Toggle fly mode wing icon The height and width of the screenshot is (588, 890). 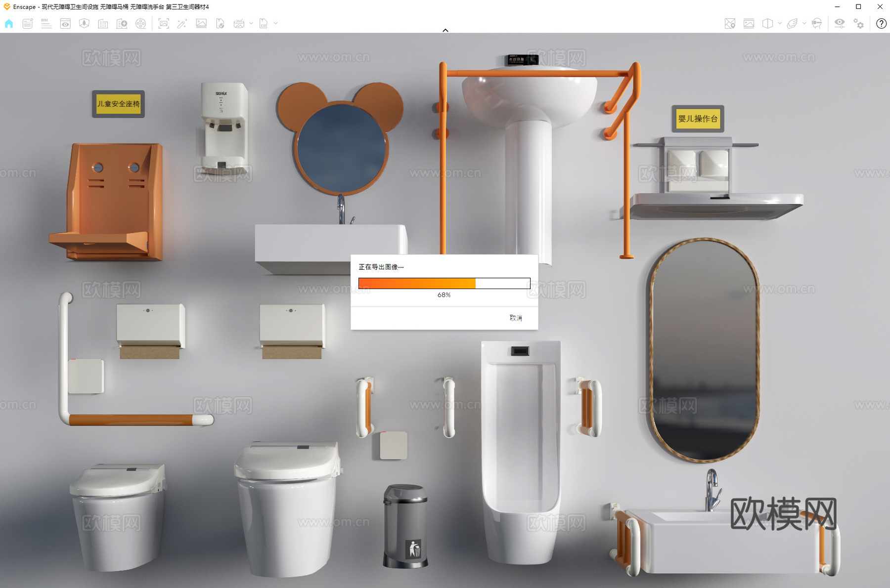792,23
